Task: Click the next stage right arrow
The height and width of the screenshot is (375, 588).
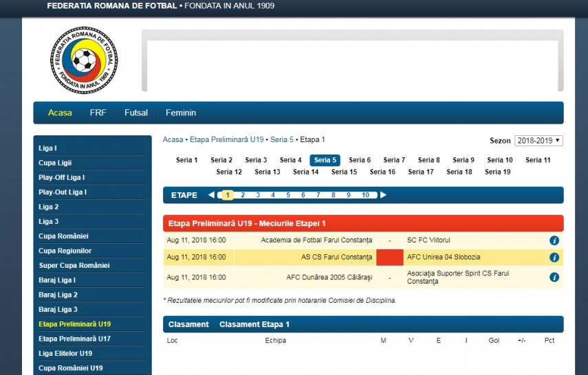Action: (383, 195)
